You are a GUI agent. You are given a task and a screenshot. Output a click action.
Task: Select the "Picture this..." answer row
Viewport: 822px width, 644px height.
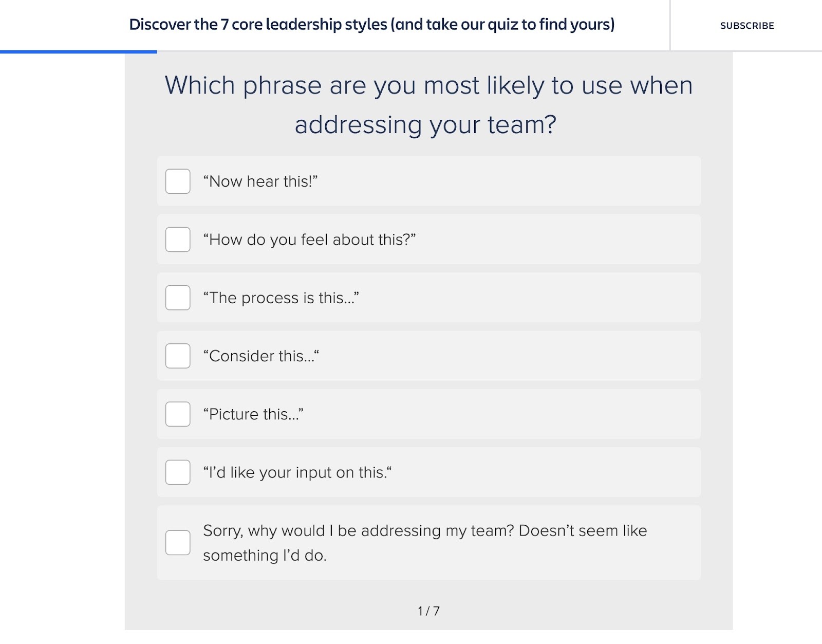tap(429, 414)
